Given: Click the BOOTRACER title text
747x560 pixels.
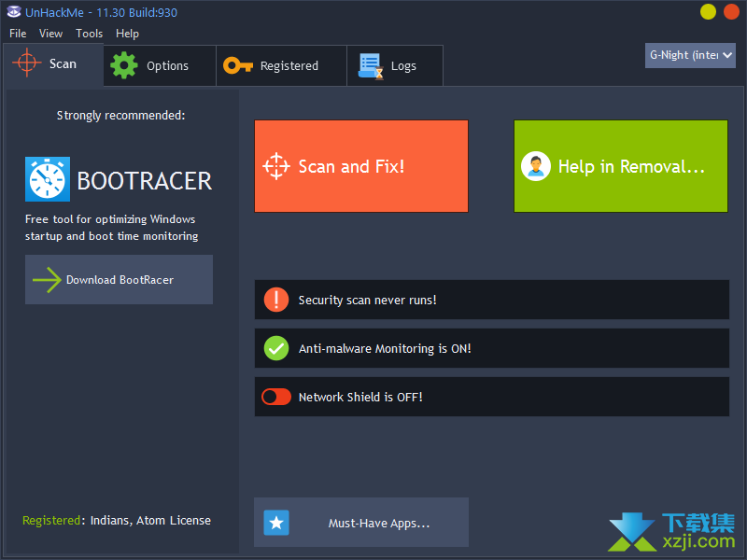Looking at the screenshot, I should [145, 181].
